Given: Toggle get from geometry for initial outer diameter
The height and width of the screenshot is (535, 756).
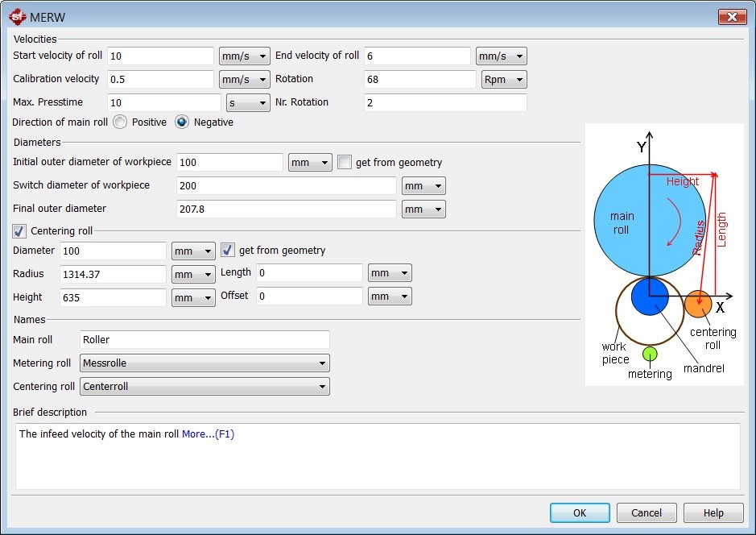Looking at the screenshot, I should 345,162.
